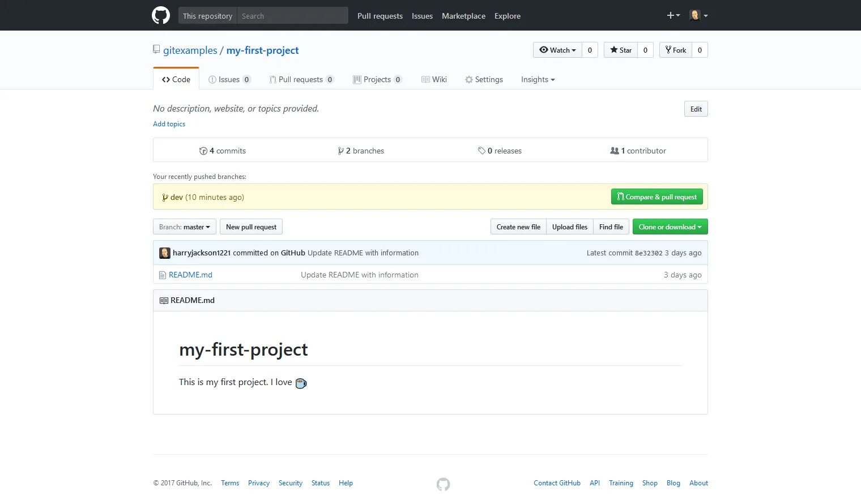Click the Add topics link
Image resolution: width=861 pixels, height=504 pixels.
pos(169,124)
